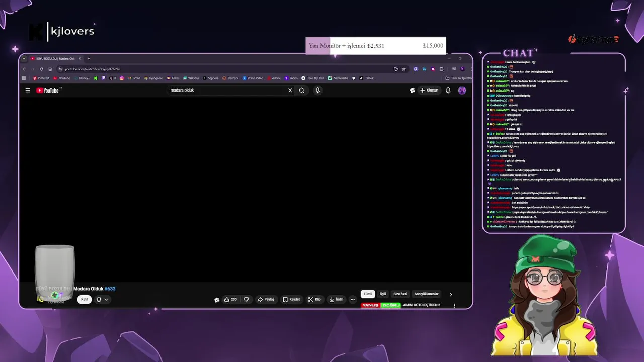Save the video with Kaydet
This screenshot has width=644, height=362.
tap(291, 299)
